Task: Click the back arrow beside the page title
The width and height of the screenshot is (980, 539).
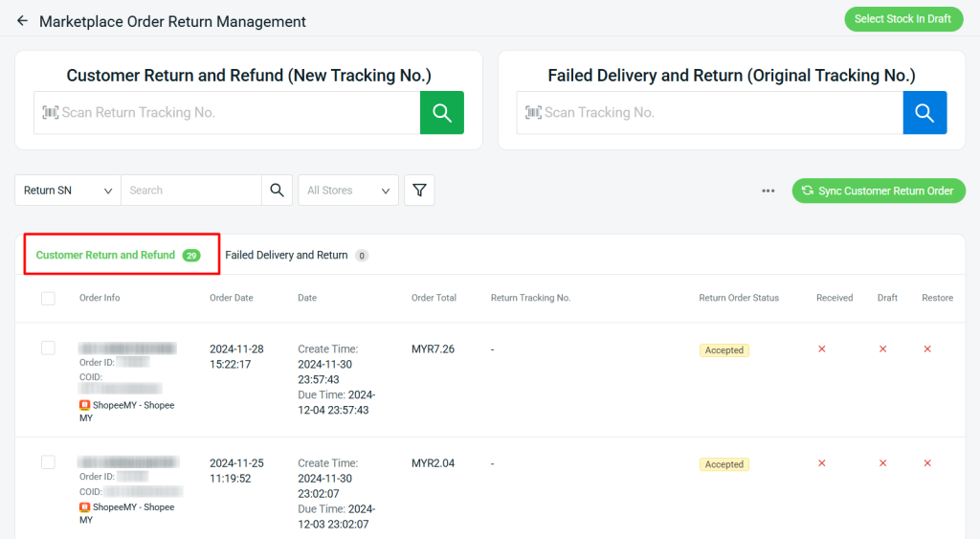Action: pyautogui.click(x=22, y=21)
